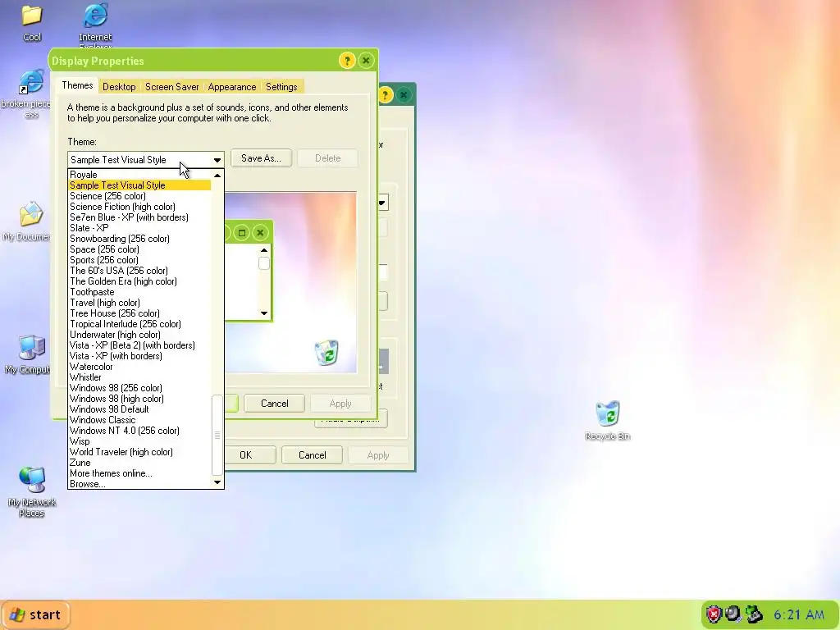Viewport: 840px width, 630px height.
Task: Click the Display Properties help button
Action: [347, 61]
